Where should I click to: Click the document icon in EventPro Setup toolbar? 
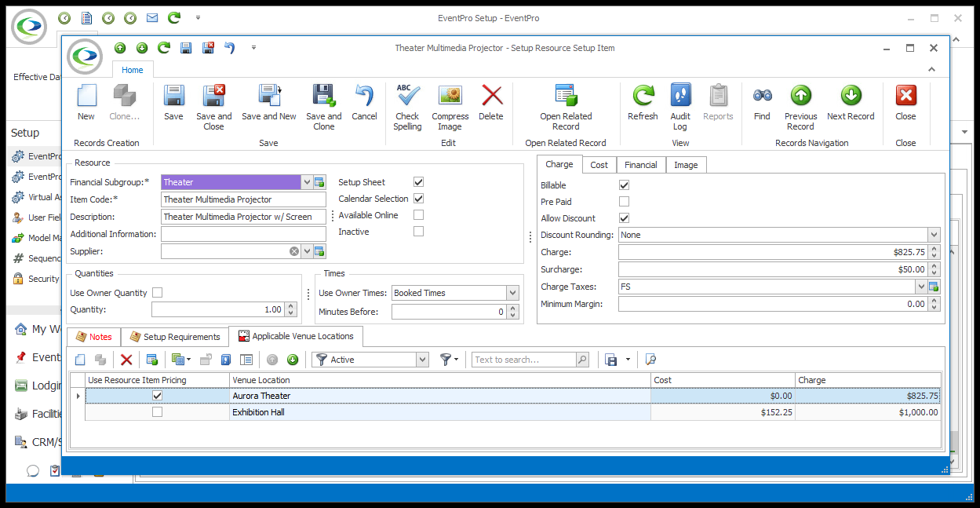(86, 17)
